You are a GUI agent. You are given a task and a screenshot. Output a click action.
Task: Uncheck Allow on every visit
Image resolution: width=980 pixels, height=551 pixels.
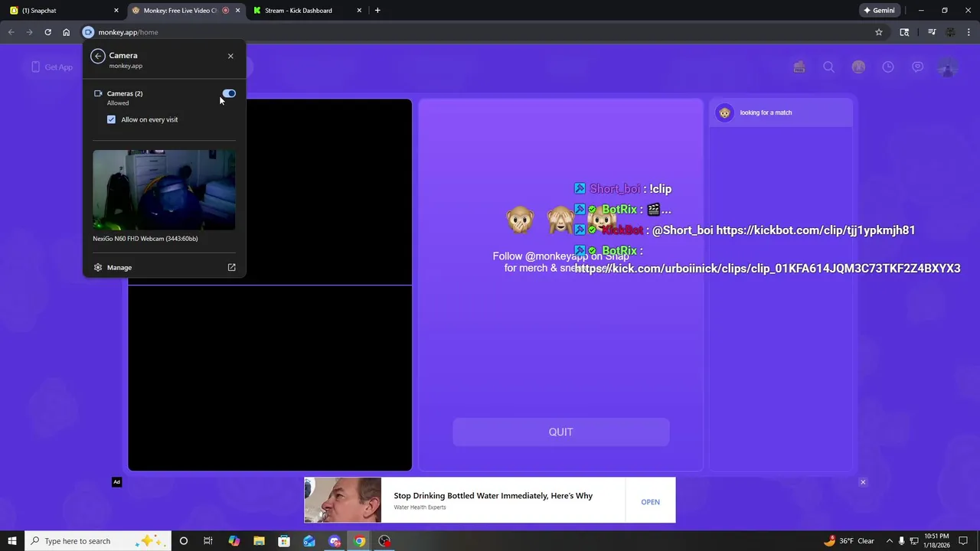[x=111, y=119]
